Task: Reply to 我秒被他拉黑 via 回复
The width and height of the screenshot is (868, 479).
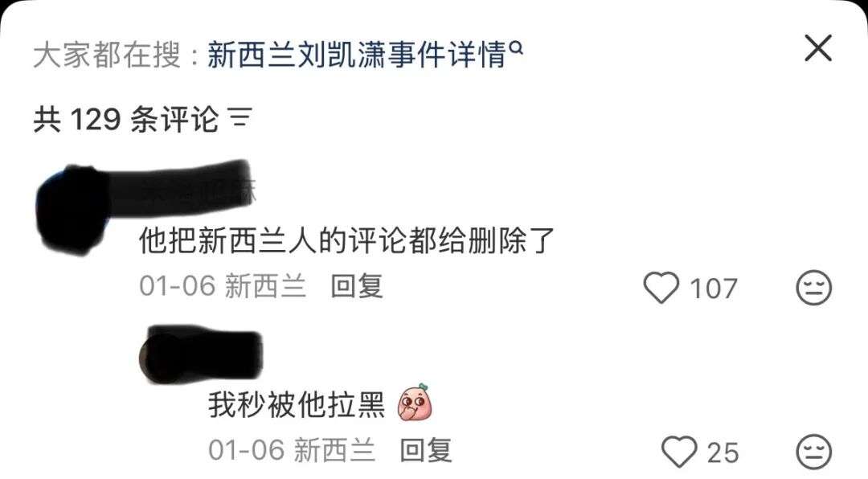Action: (x=426, y=450)
